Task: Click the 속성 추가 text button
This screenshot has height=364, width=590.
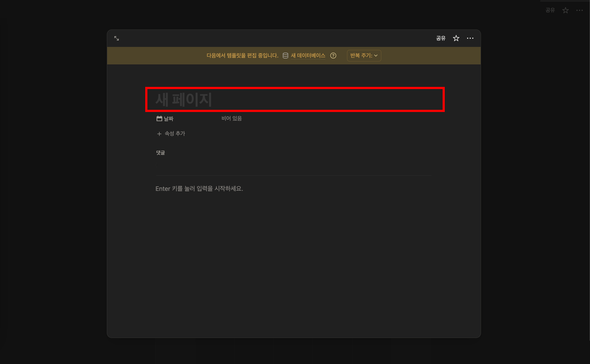Action: pyautogui.click(x=175, y=134)
